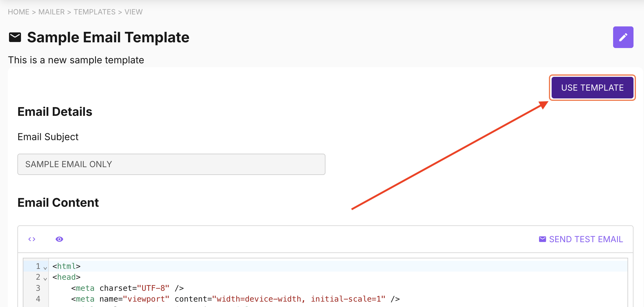Navigate to TEMPLATES breadcrumb
The image size is (644, 307).
(x=94, y=12)
